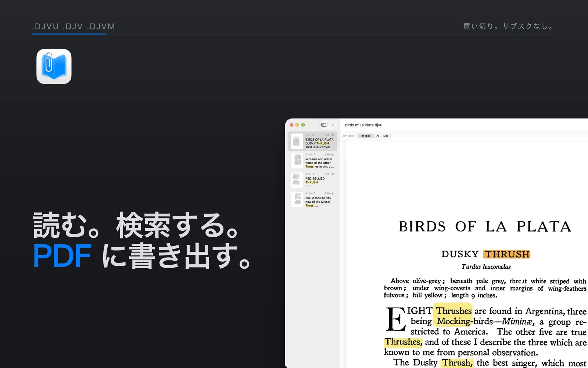Zoom the window with the green button
The image size is (588, 368).
[303, 125]
